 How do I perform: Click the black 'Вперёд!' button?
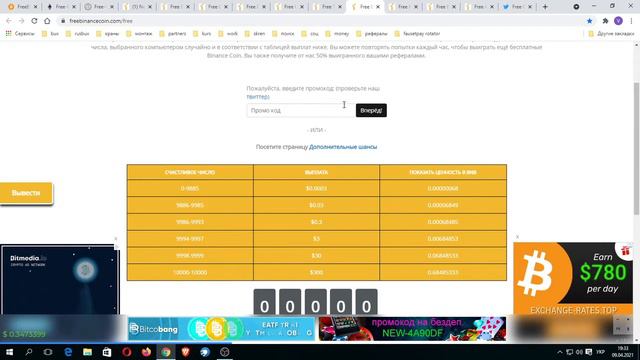[371, 110]
